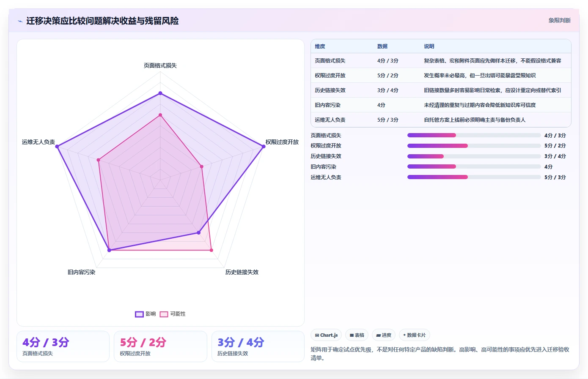Click the 运维无人负责 progress bar
The image size is (588, 379).
tap(474, 177)
